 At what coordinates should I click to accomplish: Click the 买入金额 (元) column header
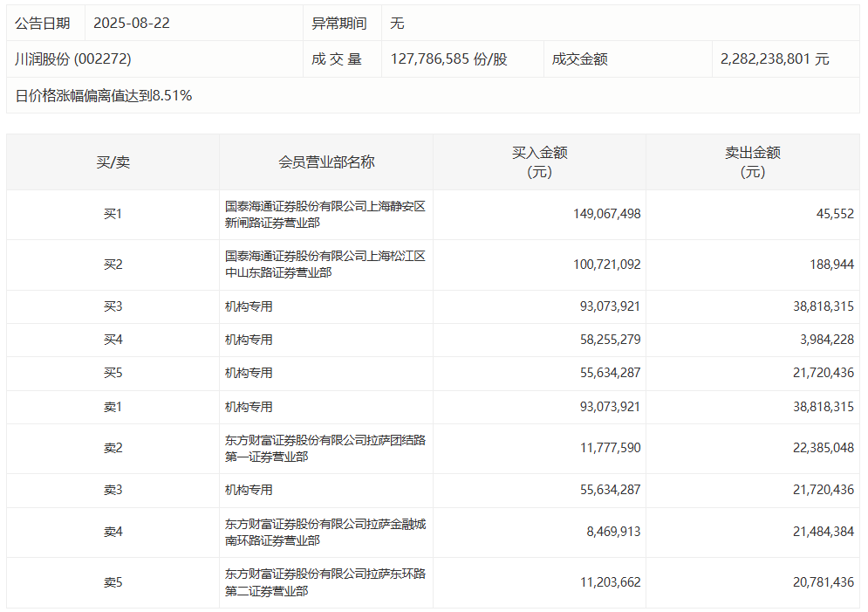(539, 162)
